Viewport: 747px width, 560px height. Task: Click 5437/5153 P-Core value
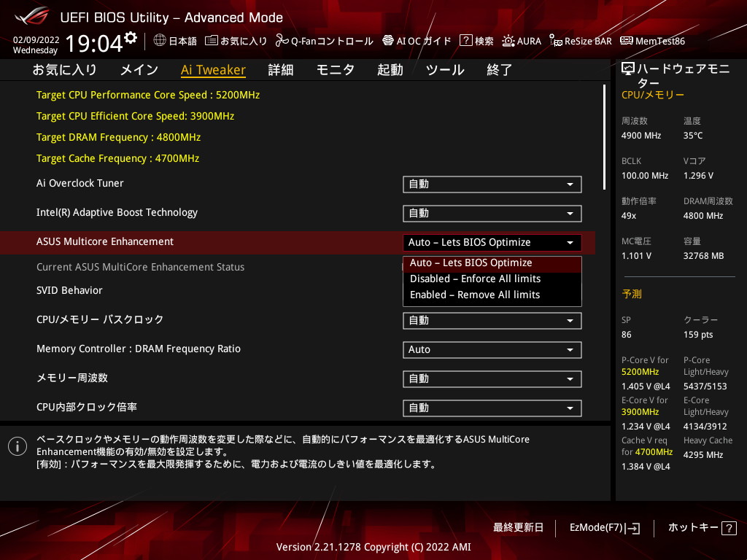(705, 386)
